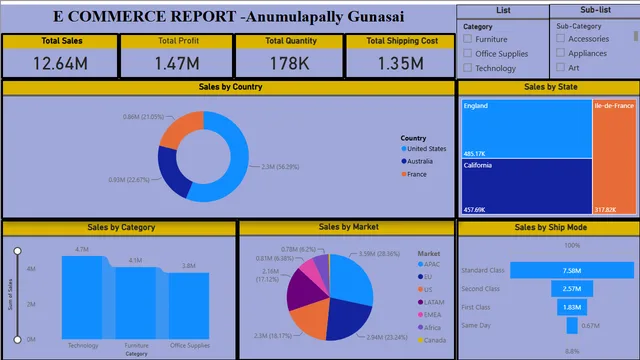Click the List slicer header

point(503,11)
